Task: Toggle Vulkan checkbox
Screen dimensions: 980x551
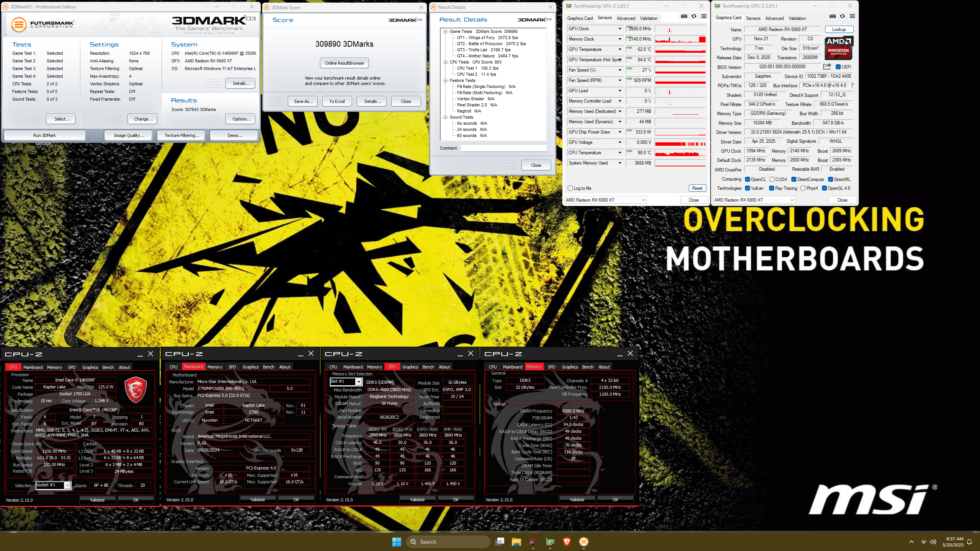Action: point(747,188)
